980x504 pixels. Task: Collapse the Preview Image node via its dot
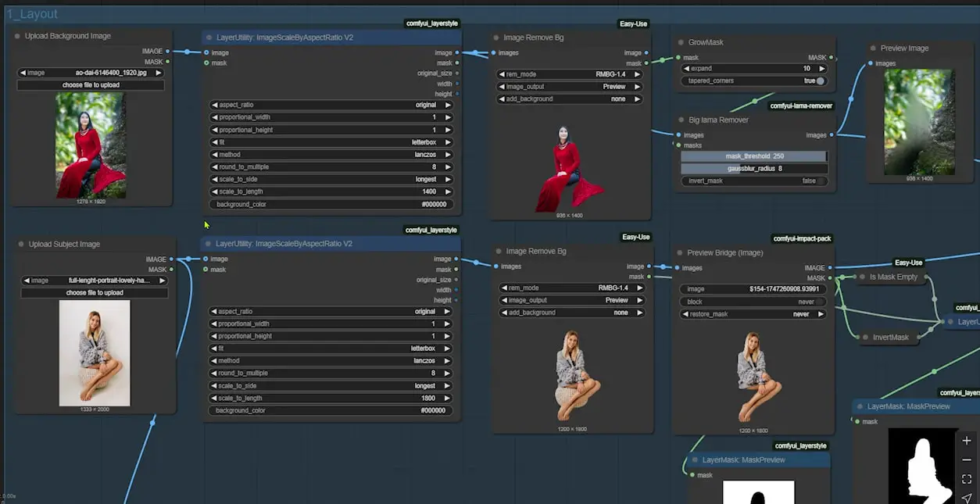(x=873, y=48)
